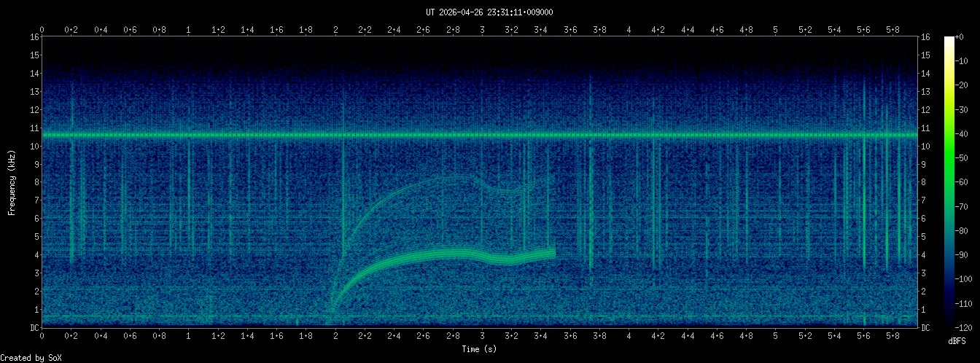Select the 1 second mark on top time axis
Image resolution: width=980 pixels, height=363 pixels.
[189, 30]
